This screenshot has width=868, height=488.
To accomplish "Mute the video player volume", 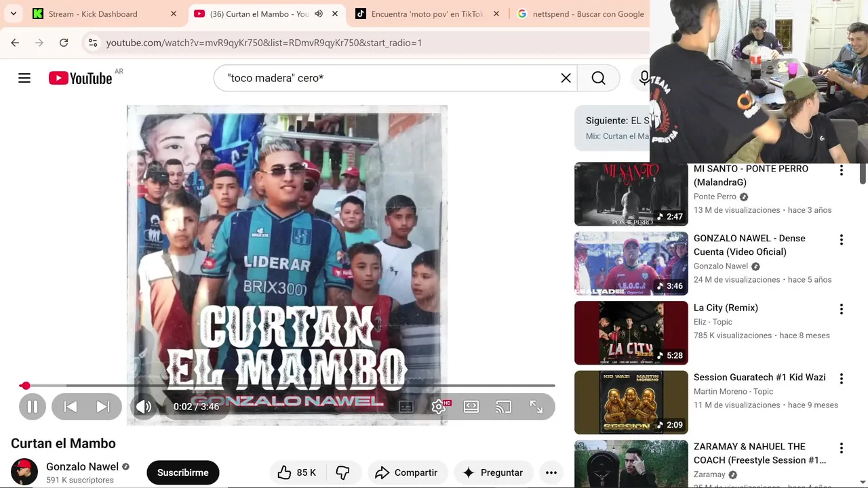I will (144, 407).
